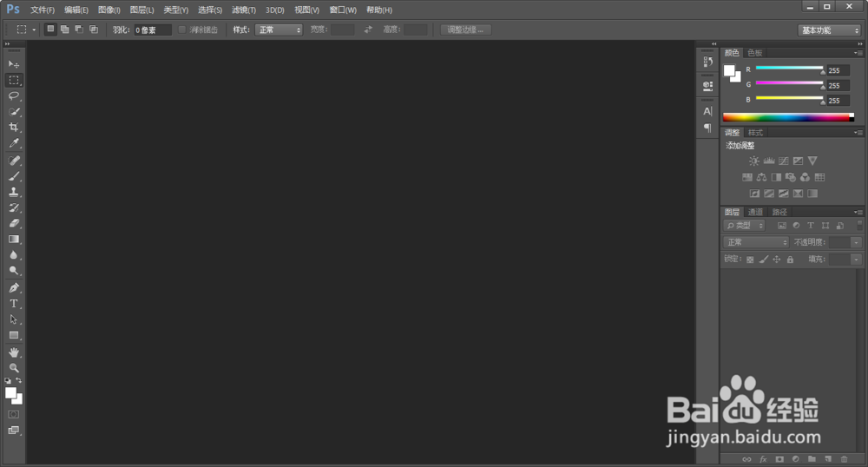This screenshot has height=467, width=868.
Task: Select the Rectangular Marquee tool in toolbox
Action: coord(14,80)
